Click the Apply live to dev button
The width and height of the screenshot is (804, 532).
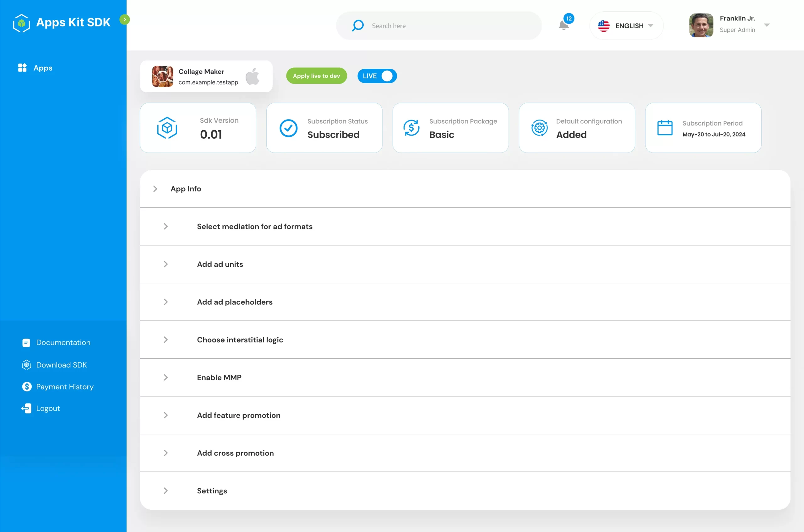click(x=317, y=75)
